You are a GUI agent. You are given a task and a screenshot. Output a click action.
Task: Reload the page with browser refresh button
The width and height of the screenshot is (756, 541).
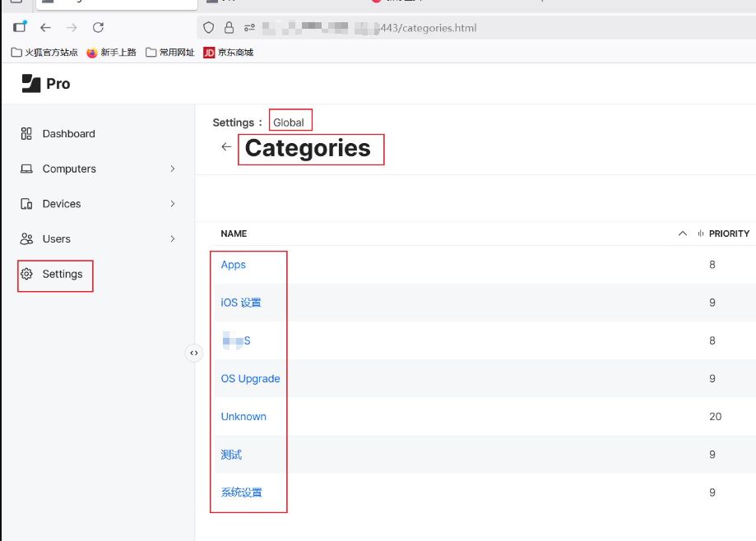(x=98, y=28)
